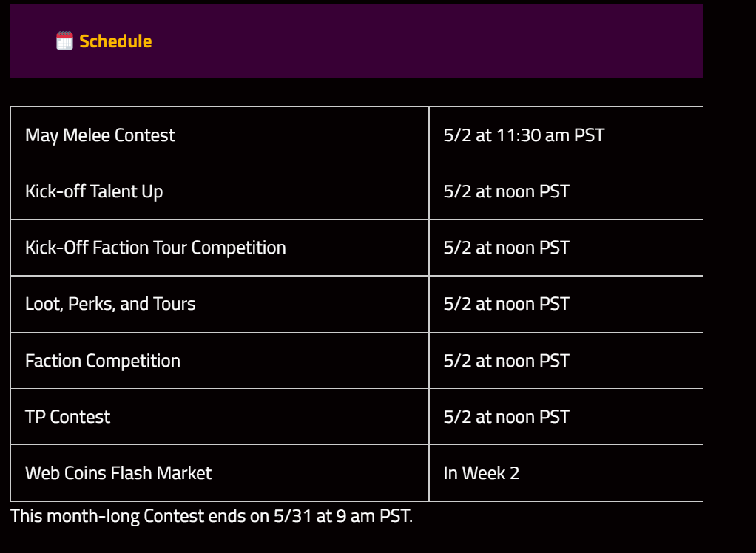Select the Web Coins Flash Market cell
This screenshot has width=756, height=553.
(x=220, y=473)
